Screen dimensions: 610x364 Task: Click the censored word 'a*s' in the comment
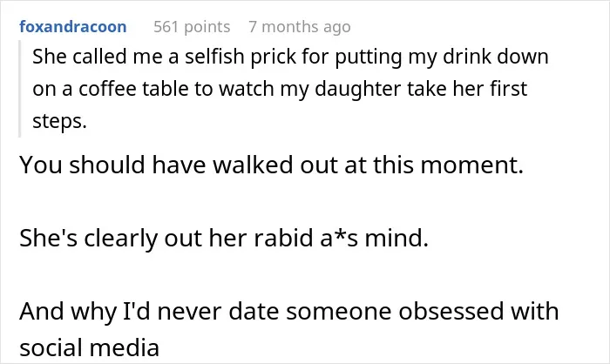(x=338, y=238)
